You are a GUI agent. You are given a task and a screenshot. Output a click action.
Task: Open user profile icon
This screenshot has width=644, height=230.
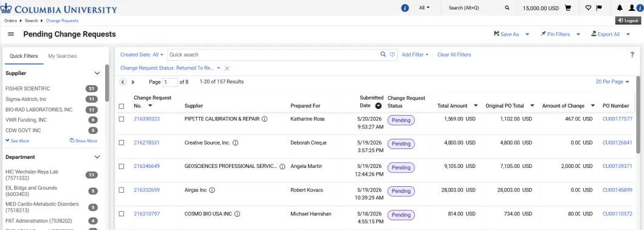coord(632,8)
